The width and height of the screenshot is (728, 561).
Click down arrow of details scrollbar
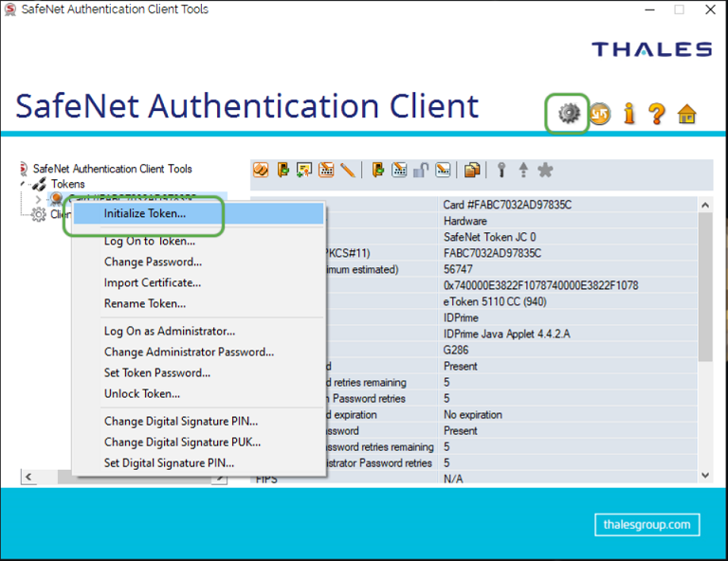coord(705,475)
